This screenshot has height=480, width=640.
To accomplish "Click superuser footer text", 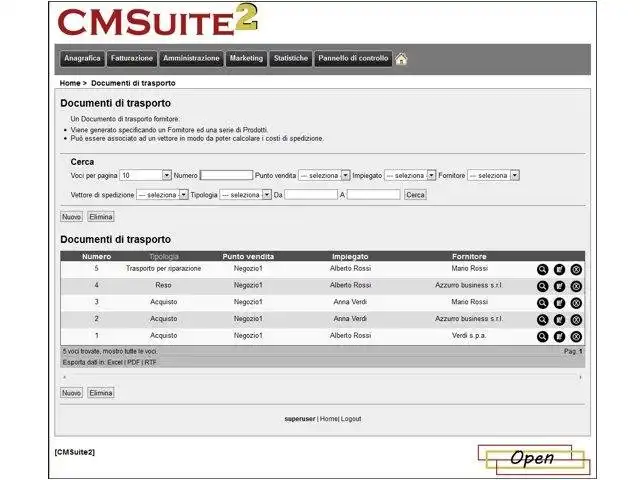I will pos(300,419).
